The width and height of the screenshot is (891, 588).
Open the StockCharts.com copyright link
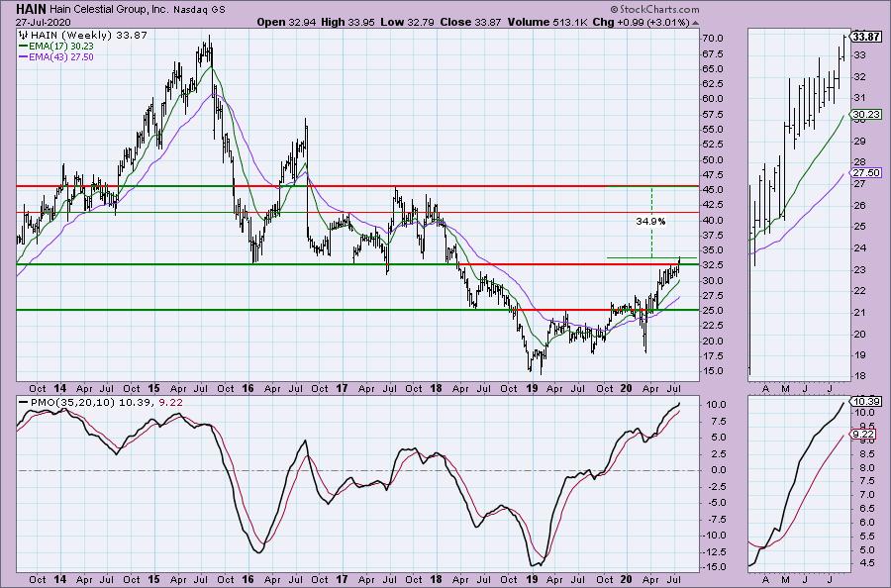(x=654, y=10)
